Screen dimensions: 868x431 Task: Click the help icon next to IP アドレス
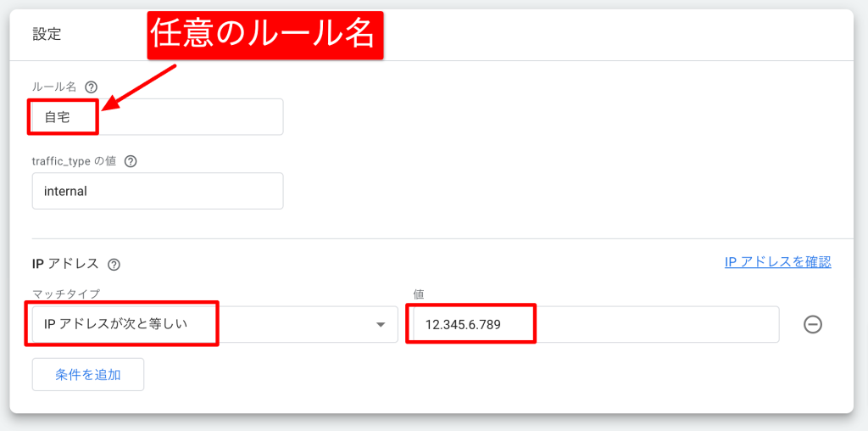[114, 265]
